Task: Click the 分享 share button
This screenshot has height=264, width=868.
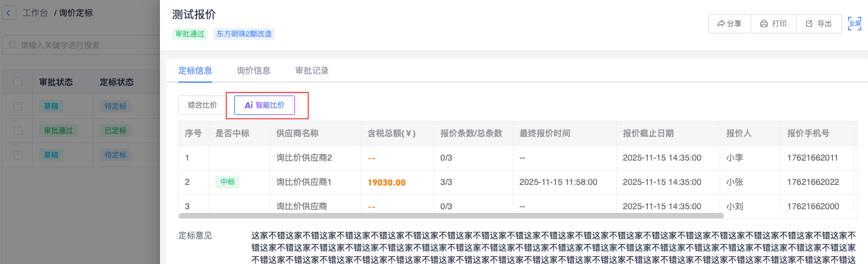Action: click(x=729, y=24)
